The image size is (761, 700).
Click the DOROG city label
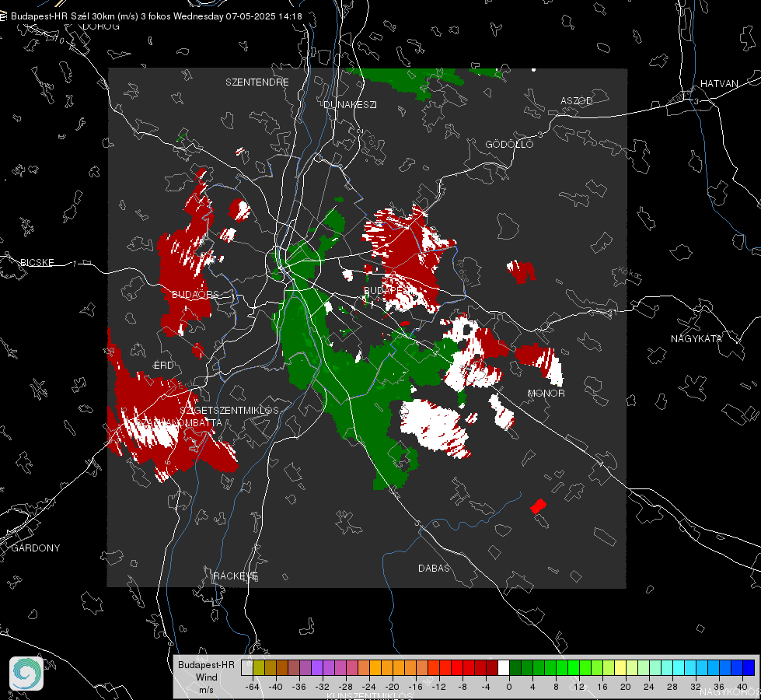101,26
